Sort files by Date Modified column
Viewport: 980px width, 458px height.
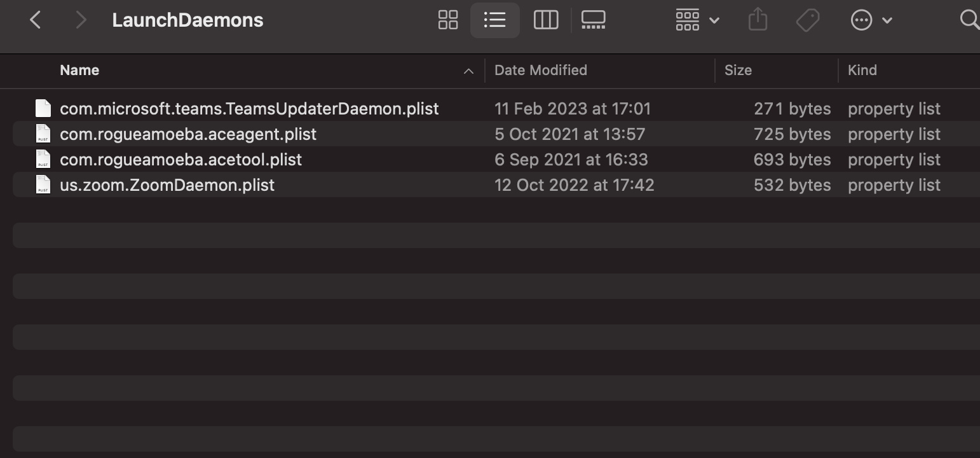point(540,71)
